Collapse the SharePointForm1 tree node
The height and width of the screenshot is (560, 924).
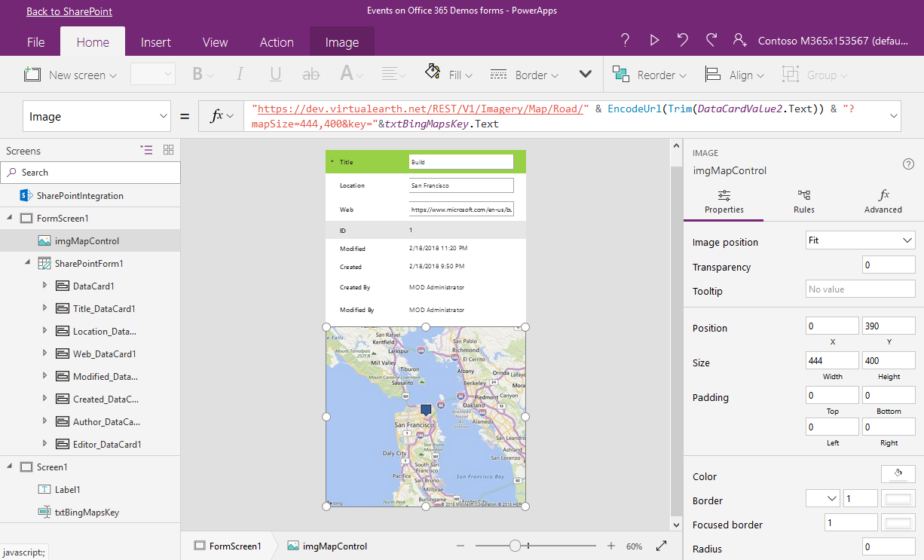(x=27, y=263)
